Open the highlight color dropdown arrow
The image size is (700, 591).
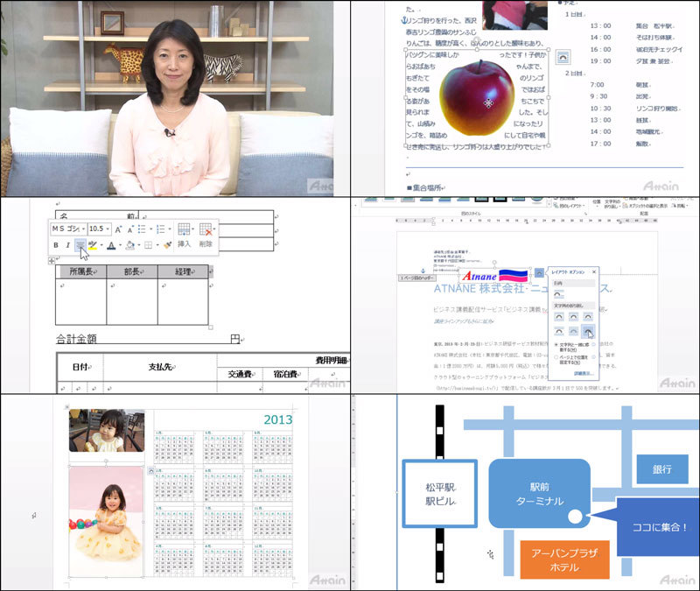(101, 245)
